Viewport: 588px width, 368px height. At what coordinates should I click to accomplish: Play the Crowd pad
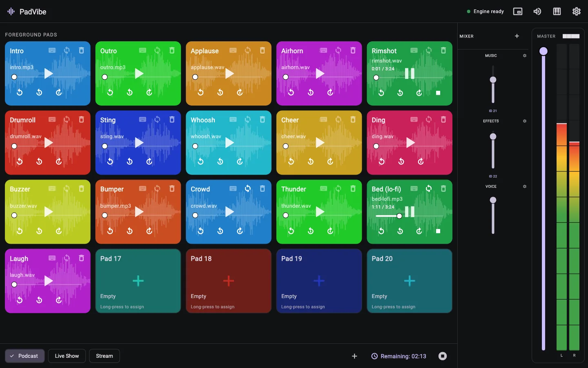pyautogui.click(x=229, y=212)
